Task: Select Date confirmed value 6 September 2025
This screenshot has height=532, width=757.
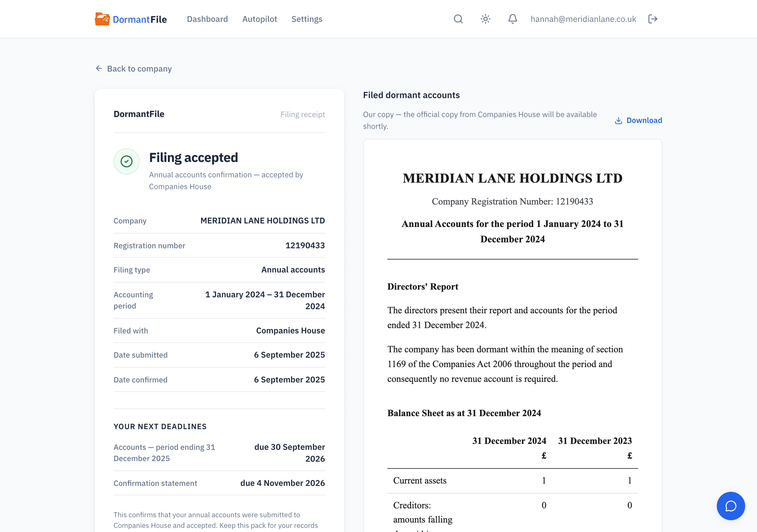Action: tap(289, 379)
